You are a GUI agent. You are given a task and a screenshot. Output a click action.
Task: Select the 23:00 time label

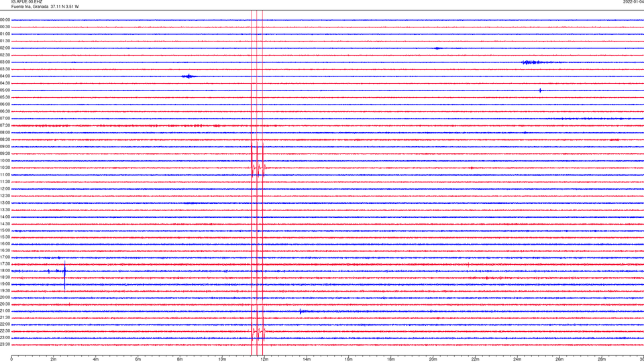(x=5, y=338)
